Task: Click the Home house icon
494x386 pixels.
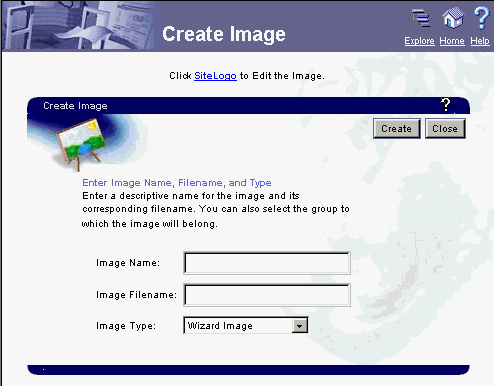Action: coord(453,18)
